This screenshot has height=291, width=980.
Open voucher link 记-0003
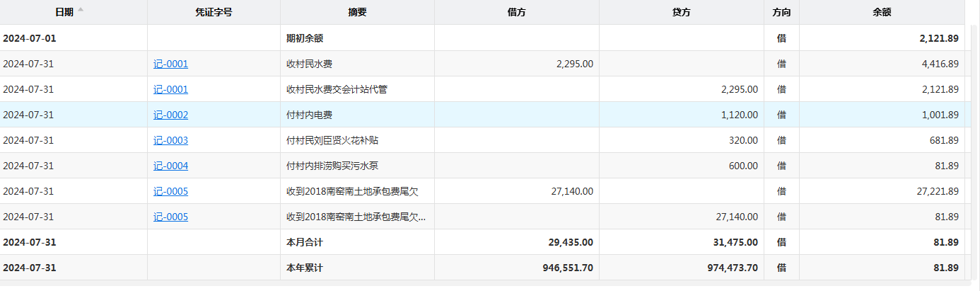coord(170,140)
